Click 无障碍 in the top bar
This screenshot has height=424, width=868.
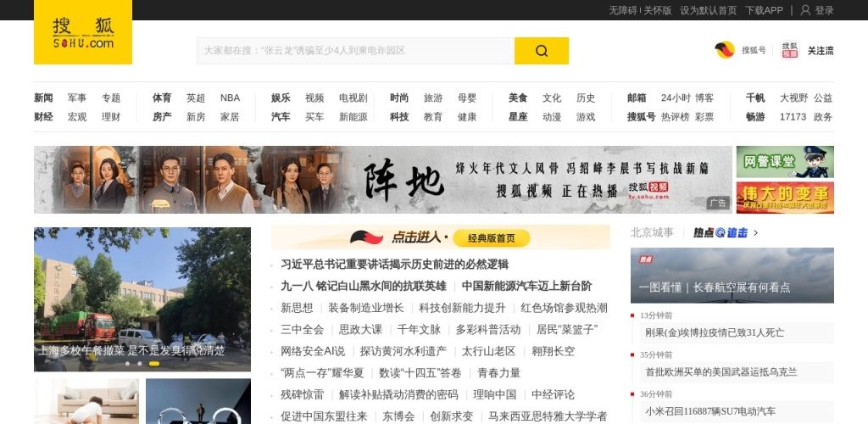[x=623, y=10]
